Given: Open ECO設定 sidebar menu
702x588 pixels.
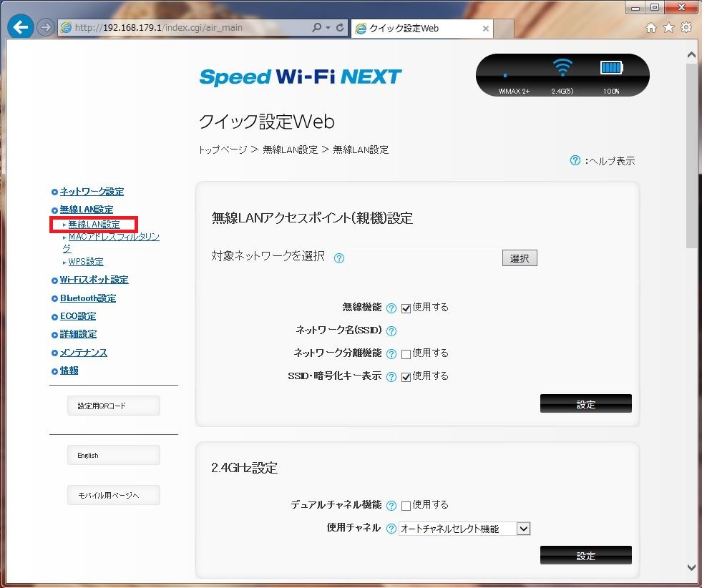Looking at the screenshot, I should click(78, 316).
